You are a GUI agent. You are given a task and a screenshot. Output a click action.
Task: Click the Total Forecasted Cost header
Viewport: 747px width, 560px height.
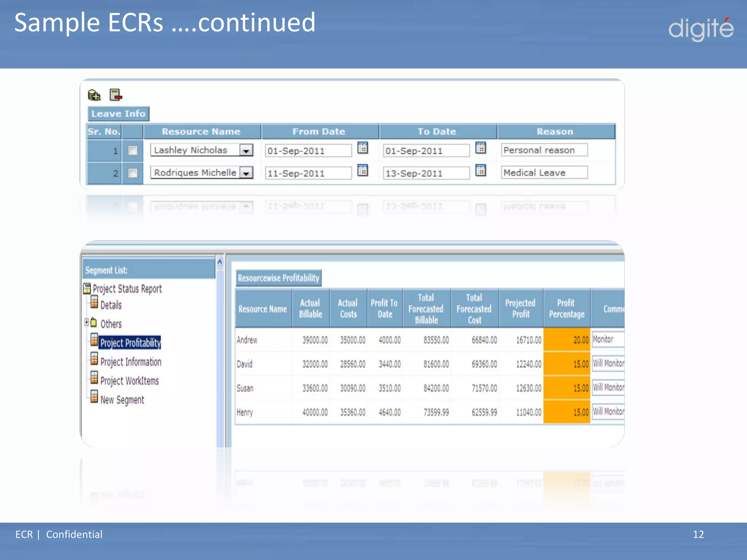click(474, 308)
